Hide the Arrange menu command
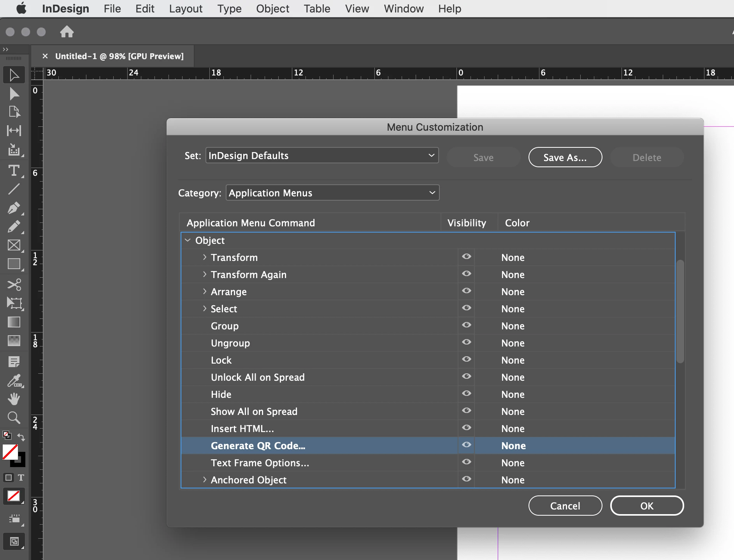Screen dimensions: 734x560 467,291
